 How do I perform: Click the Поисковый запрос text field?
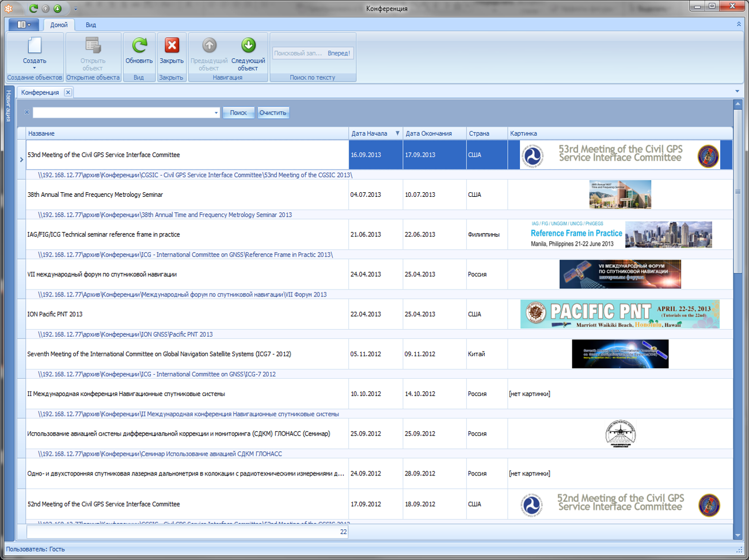pos(299,53)
